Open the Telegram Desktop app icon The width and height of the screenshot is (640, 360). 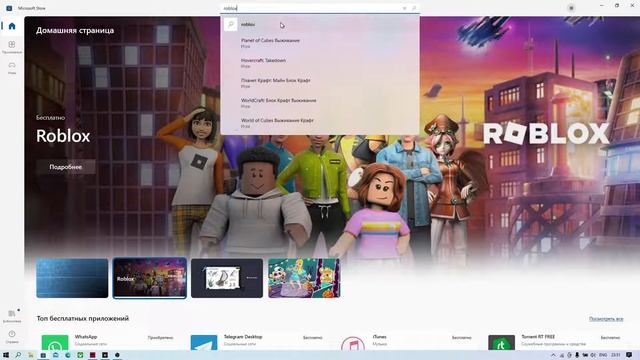pos(204,343)
